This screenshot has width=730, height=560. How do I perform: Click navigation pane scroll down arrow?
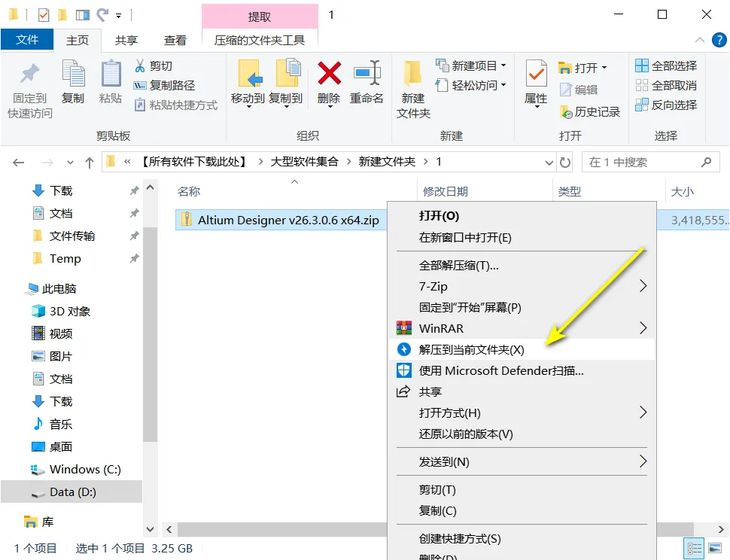[150, 529]
